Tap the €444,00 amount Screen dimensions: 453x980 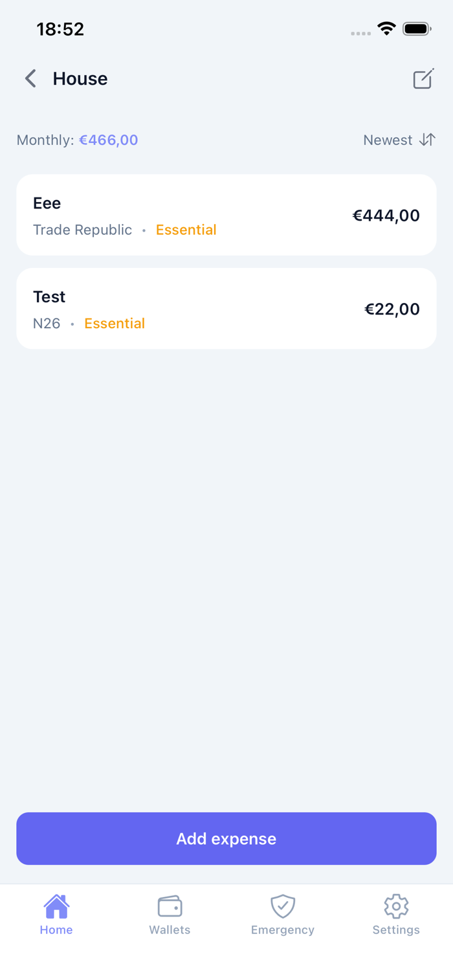click(386, 216)
